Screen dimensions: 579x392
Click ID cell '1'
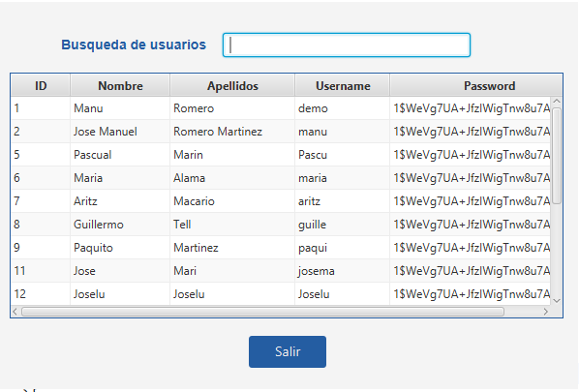click(41, 108)
